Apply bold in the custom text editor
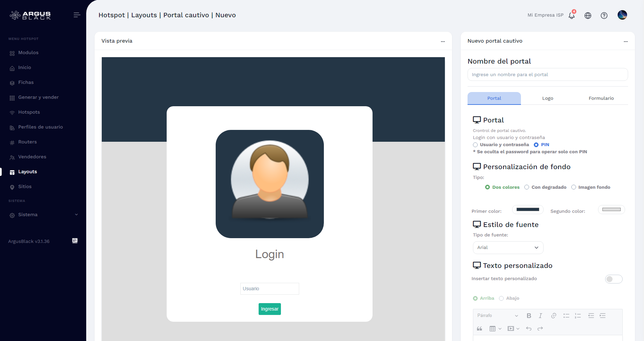644x341 pixels. 529,316
